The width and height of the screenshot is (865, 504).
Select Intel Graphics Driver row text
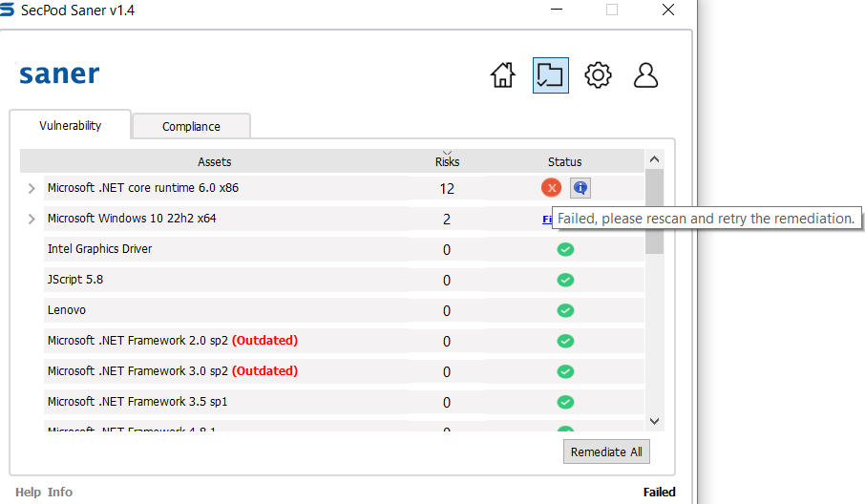99,249
